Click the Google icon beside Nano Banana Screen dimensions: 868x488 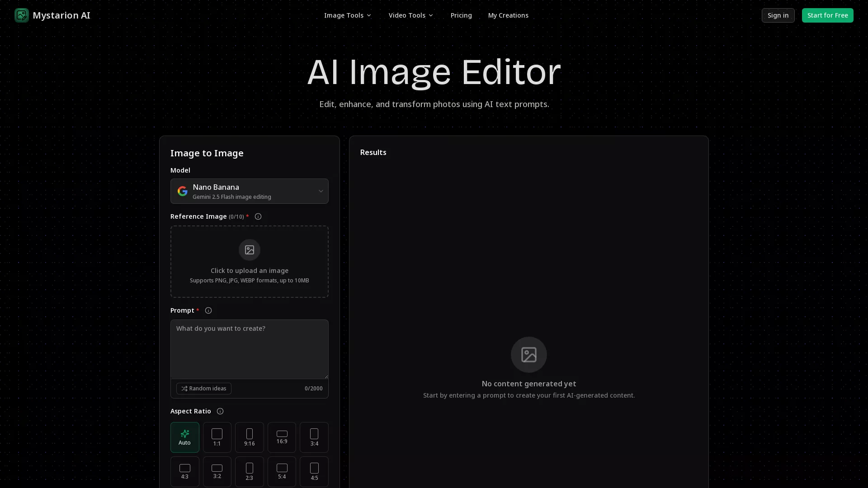point(182,191)
